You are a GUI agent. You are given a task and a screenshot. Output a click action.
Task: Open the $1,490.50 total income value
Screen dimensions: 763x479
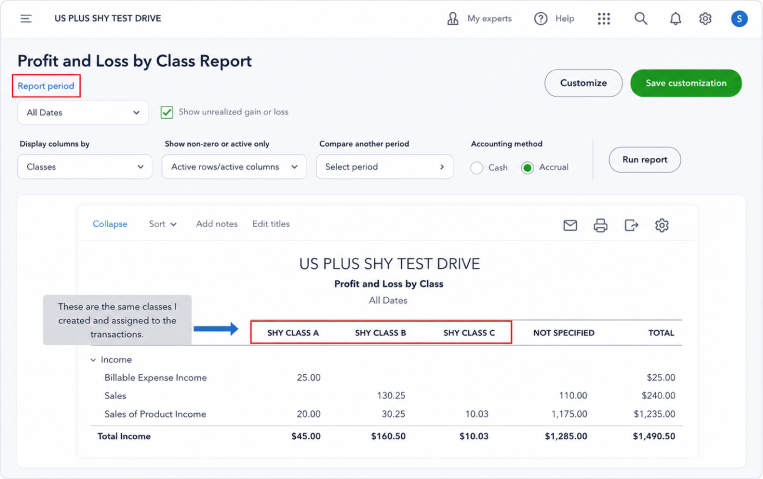pyautogui.click(x=654, y=436)
